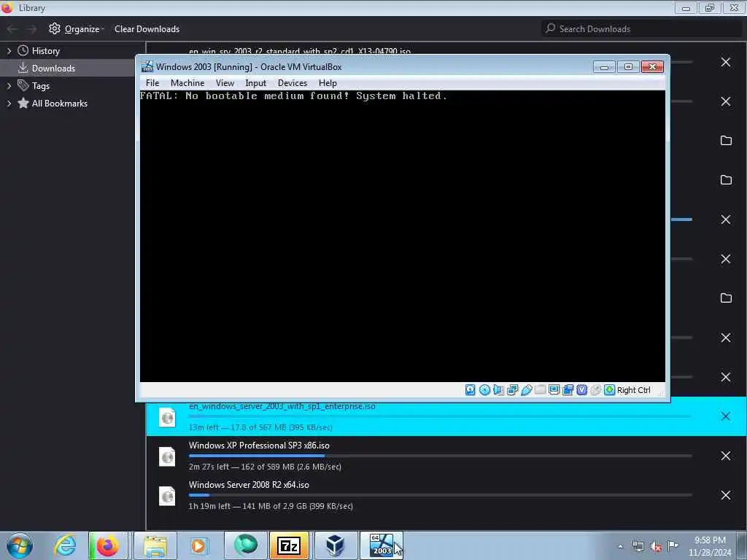Viewport: 747px width, 560px height.
Task: Click the greyed mouse integration indicator
Action: pos(595,390)
